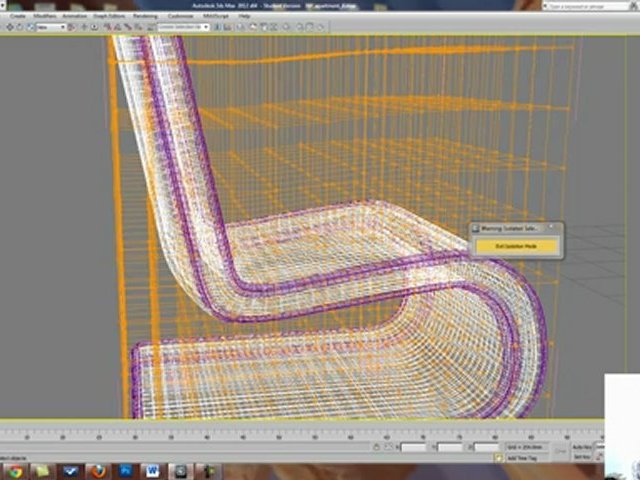Expand the named selection sets dropdown

[x=183, y=27]
